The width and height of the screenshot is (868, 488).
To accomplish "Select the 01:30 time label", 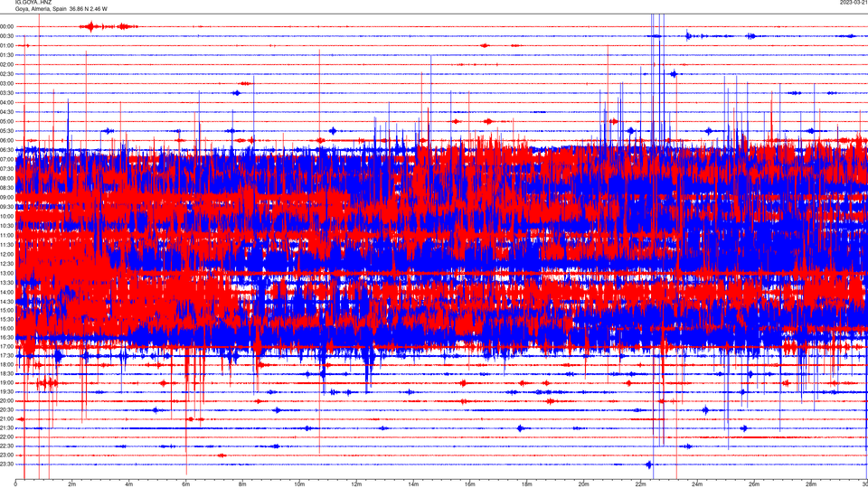I will [7, 55].
